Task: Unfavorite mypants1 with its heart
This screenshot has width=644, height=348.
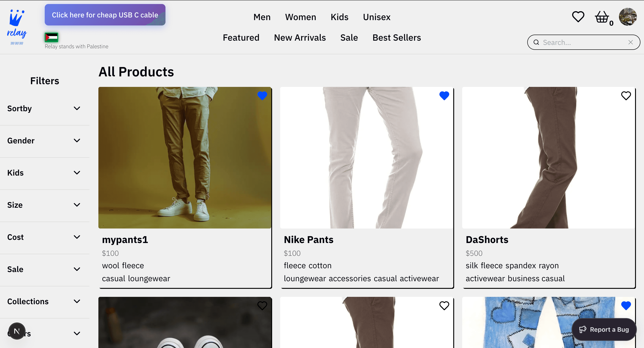Action: pyautogui.click(x=262, y=96)
